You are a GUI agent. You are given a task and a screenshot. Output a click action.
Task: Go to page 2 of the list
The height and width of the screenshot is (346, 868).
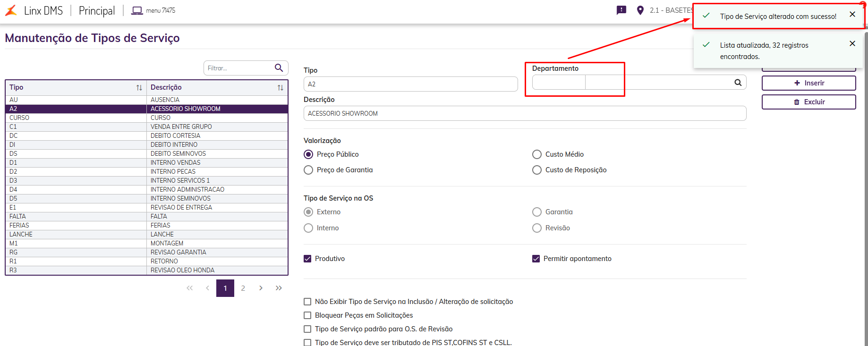click(243, 288)
